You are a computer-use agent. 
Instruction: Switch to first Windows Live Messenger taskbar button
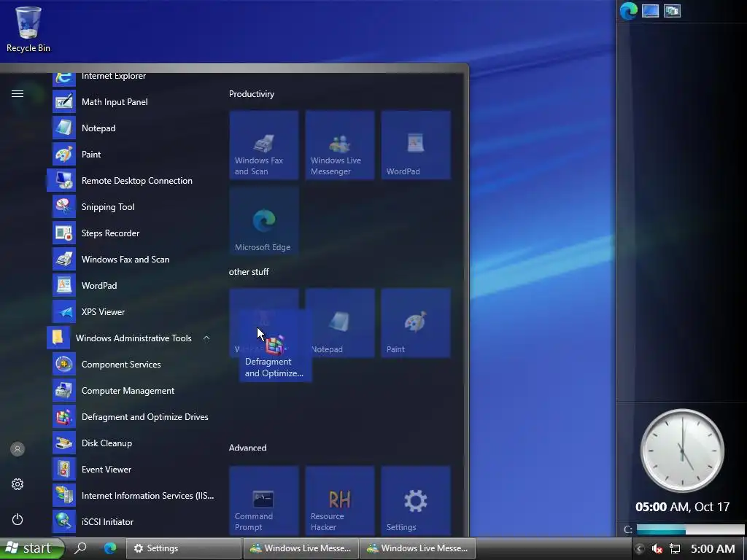[x=301, y=548]
